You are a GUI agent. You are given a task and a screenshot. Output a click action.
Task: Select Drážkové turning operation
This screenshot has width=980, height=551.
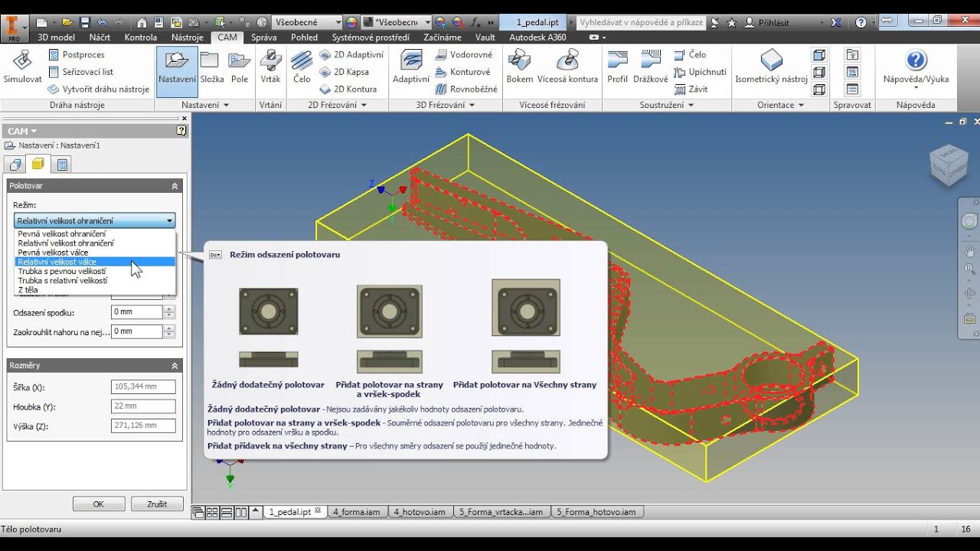point(651,67)
